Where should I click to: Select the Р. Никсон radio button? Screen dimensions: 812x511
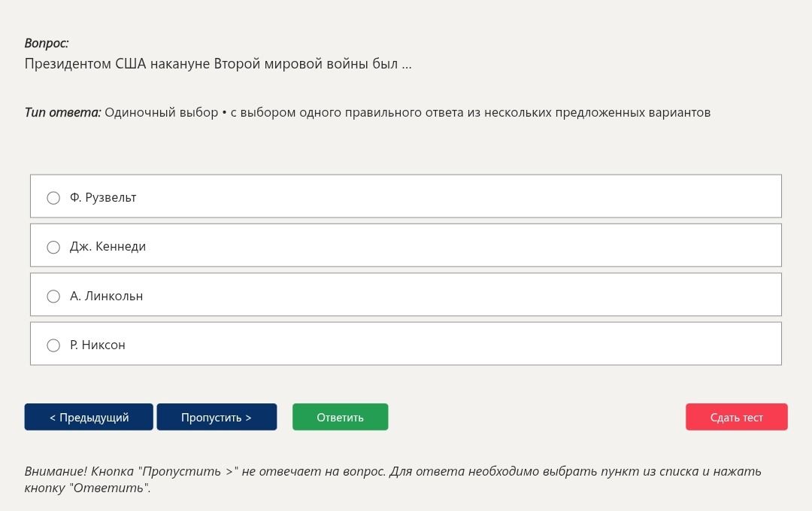click(x=53, y=345)
